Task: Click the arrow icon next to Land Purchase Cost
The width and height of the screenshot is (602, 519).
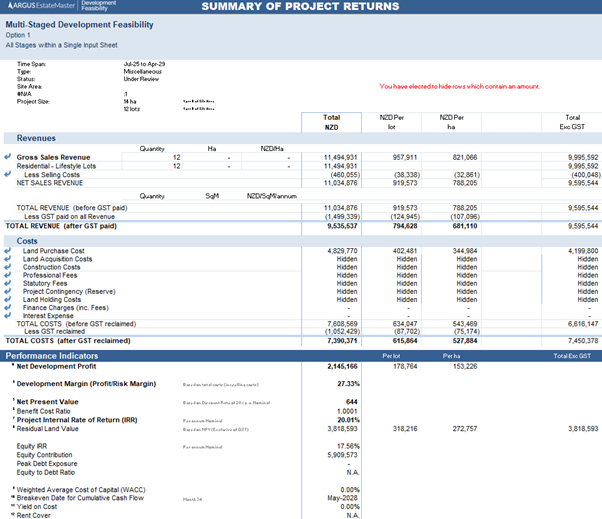Action: [x=7, y=251]
